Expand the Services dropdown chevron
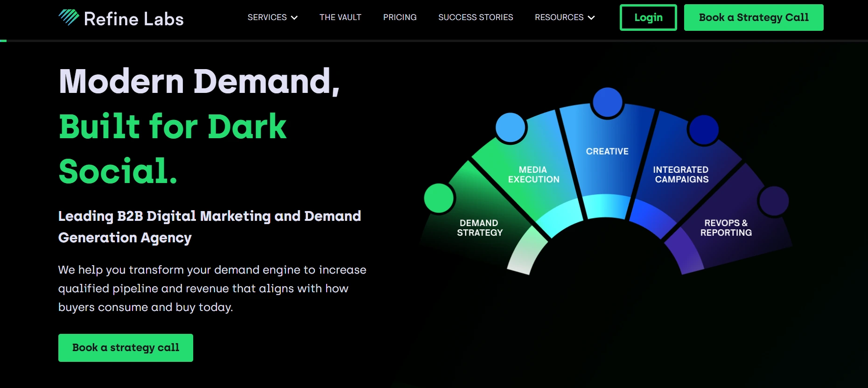868x388 pixels. [x=294, y=18]
